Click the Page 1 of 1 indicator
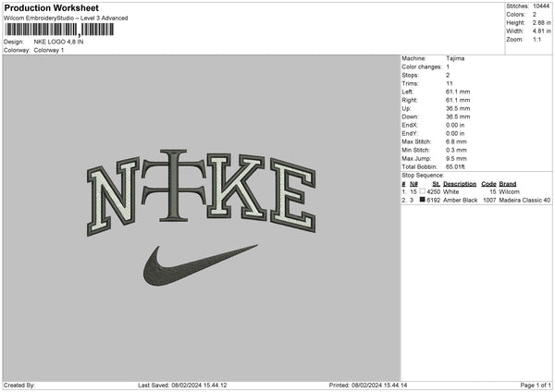This screenshot has width=555, height=392. coord(536,386)
